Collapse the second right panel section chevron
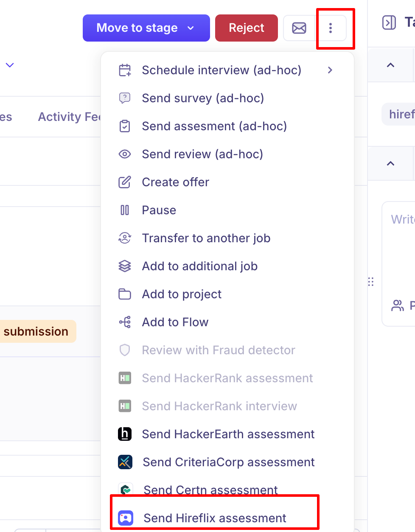Image resolution: width=415 pixels, height=532 pixels. click(x=391, y=163)
